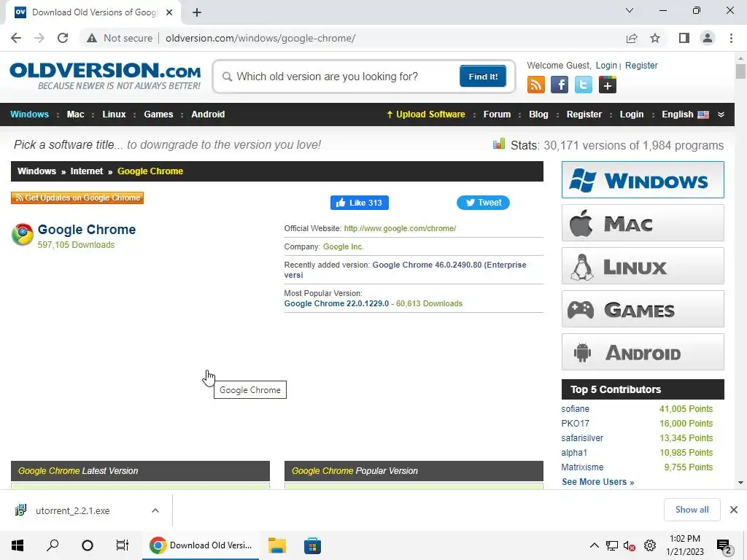Click the See More Users link
Viewport: 747px width, 560px height.
[598, 482]
